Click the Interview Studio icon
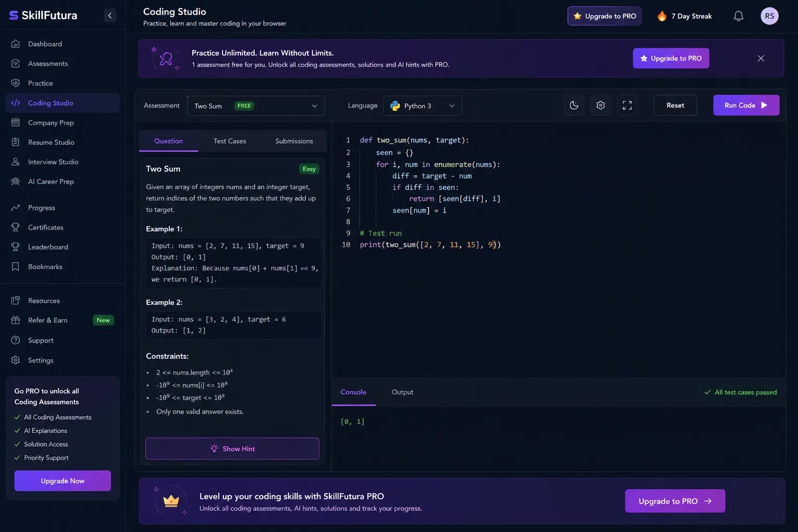This screenshot has width=798, height=532. [16, 162]
